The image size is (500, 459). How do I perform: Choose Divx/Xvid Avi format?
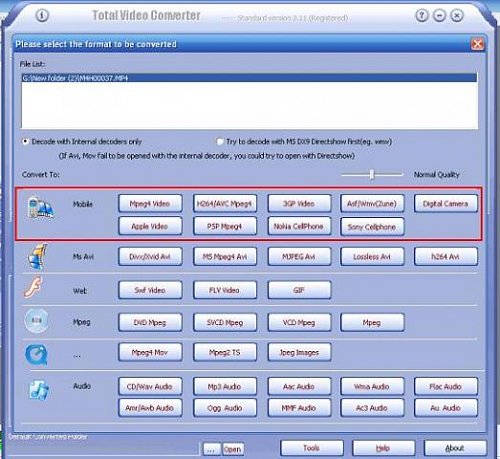tap(150, 257)
